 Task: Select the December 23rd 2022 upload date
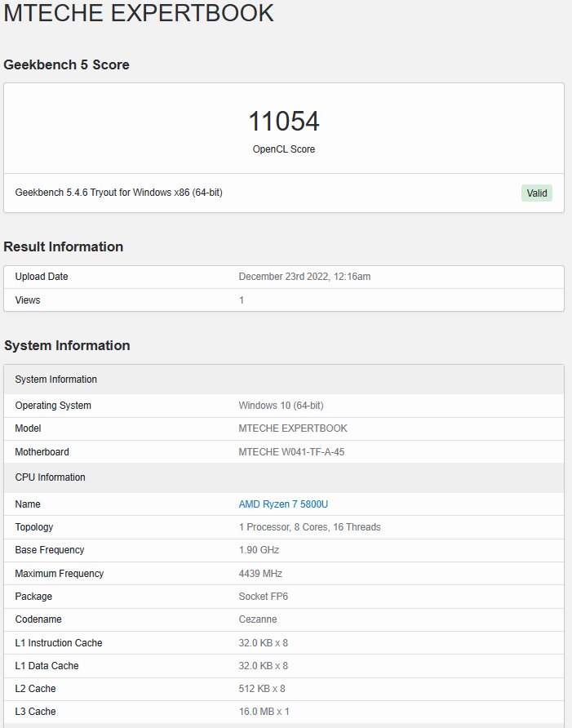point(304,276)
